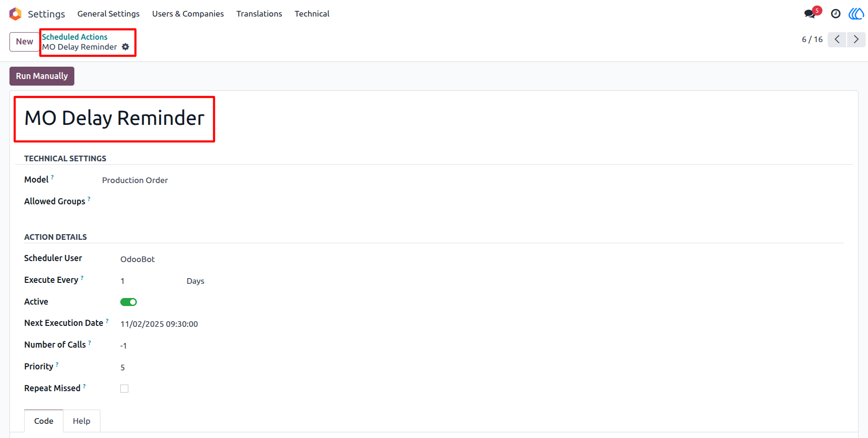The width and height of the screenshot is (868, 438).
Task: Switch to the Code tab
Action: [44, 421]
